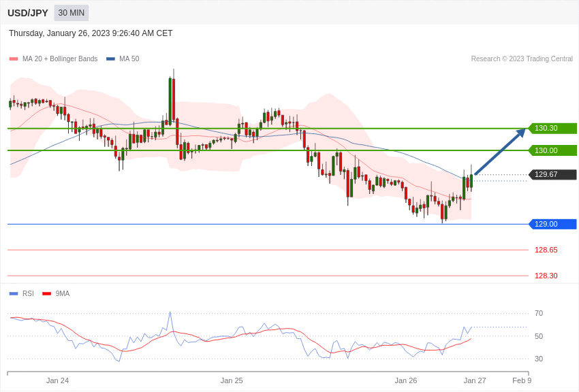Click the MA 20 + Bollinger Bands legend swatch
Image resolution: width=579 pixels, height=392 pixels.
coord(14,59)
